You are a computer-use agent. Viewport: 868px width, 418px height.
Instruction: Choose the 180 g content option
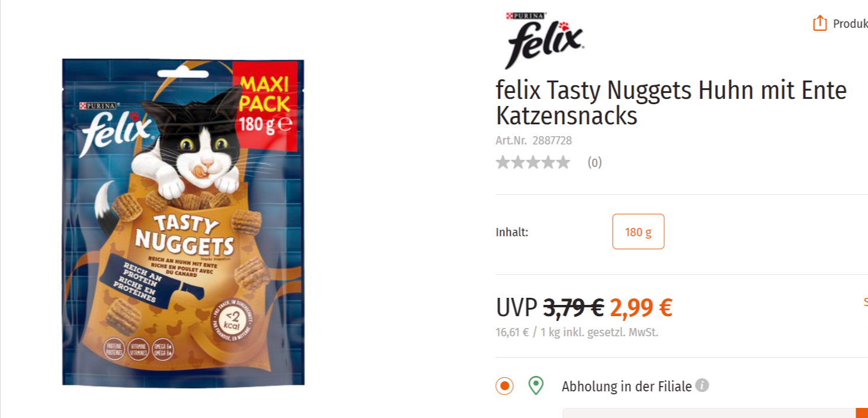tap(638, 231)
